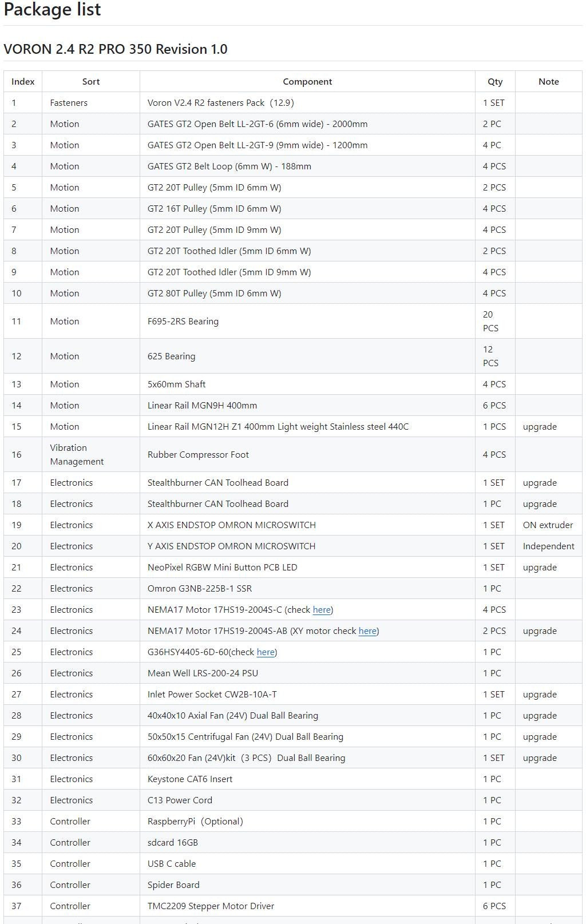The width and height of the screenshot is (586, 924).
Task: Open the 'here' link next to G36HSY4405-6D-60
Action: (266, 652)
